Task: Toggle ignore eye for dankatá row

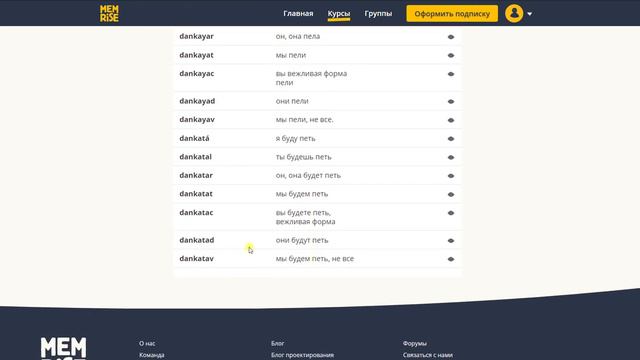Action: point(451,139)
